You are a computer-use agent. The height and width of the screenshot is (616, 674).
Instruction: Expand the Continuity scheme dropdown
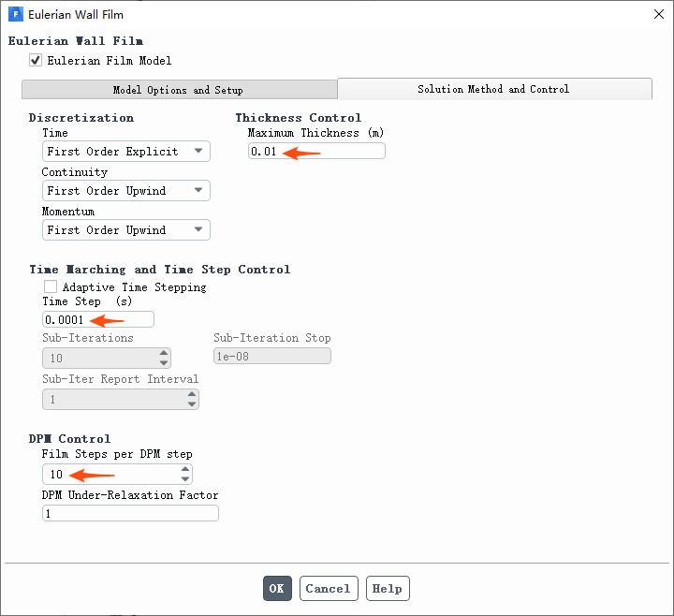click(x=125, y=191)
